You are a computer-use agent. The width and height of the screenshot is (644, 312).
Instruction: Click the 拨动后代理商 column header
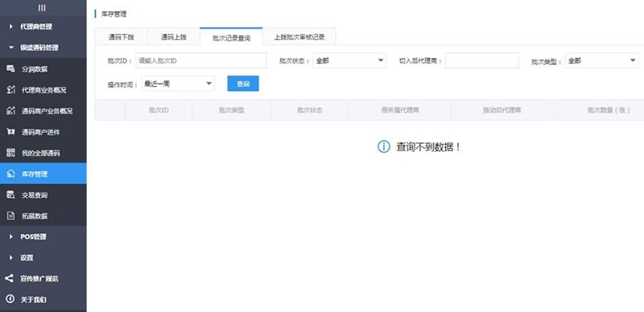(502, 110)
